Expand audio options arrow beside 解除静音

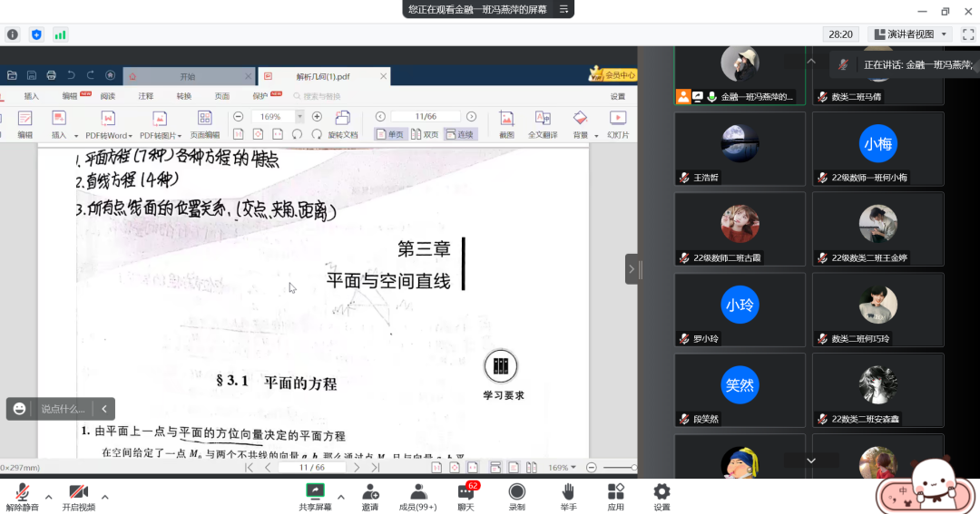(49, 497)
